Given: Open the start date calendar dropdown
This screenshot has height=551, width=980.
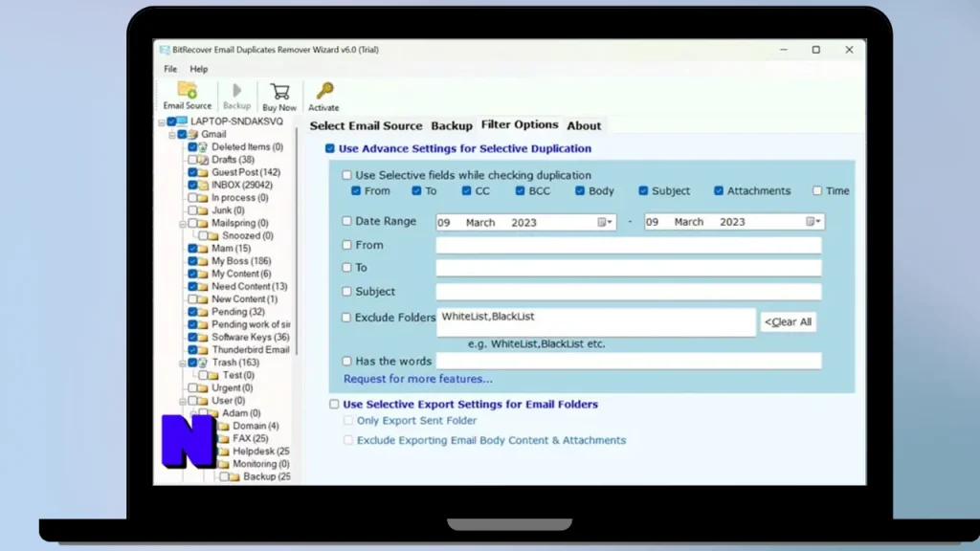Looking at the screenshot, I should [x=605, y=222].
